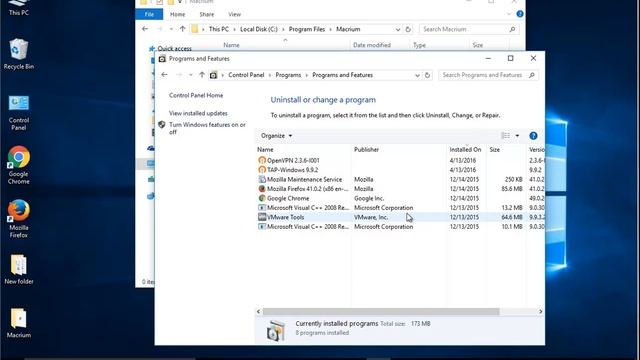Click the back arrow in Programs and Features
640x360 pixels.
[x=164, y=75]
